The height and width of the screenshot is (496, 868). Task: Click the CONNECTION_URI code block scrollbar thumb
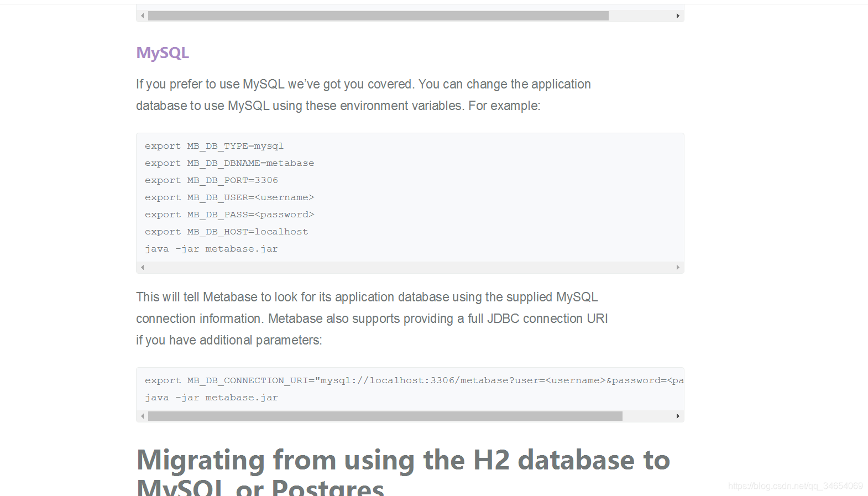click(385, 416)
